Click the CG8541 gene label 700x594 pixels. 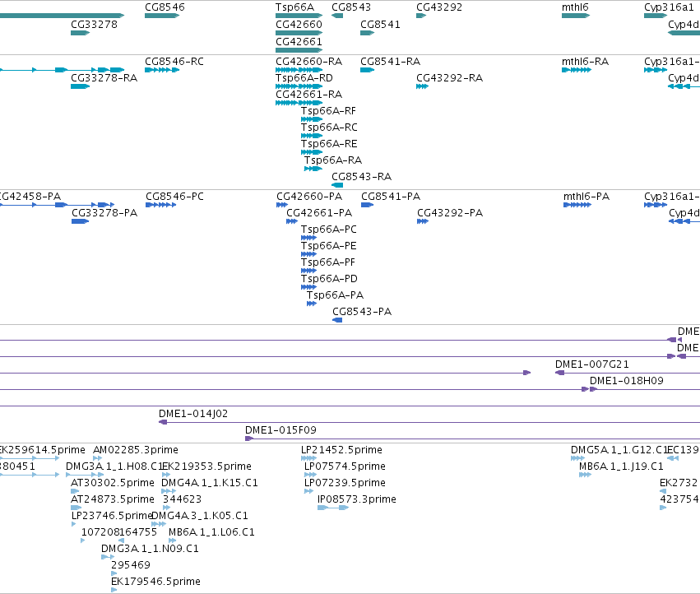[x=380, y=25]
